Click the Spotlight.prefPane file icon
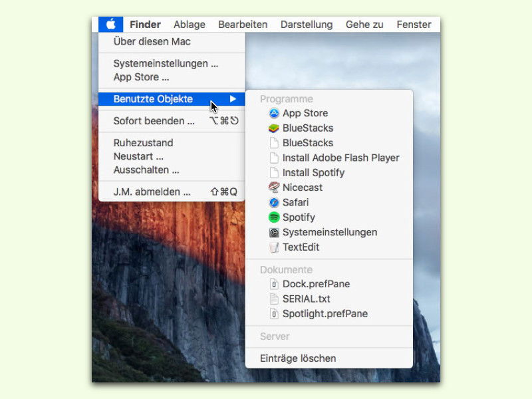The width and height of the screenshot is (532, 399). pos(274,314)
